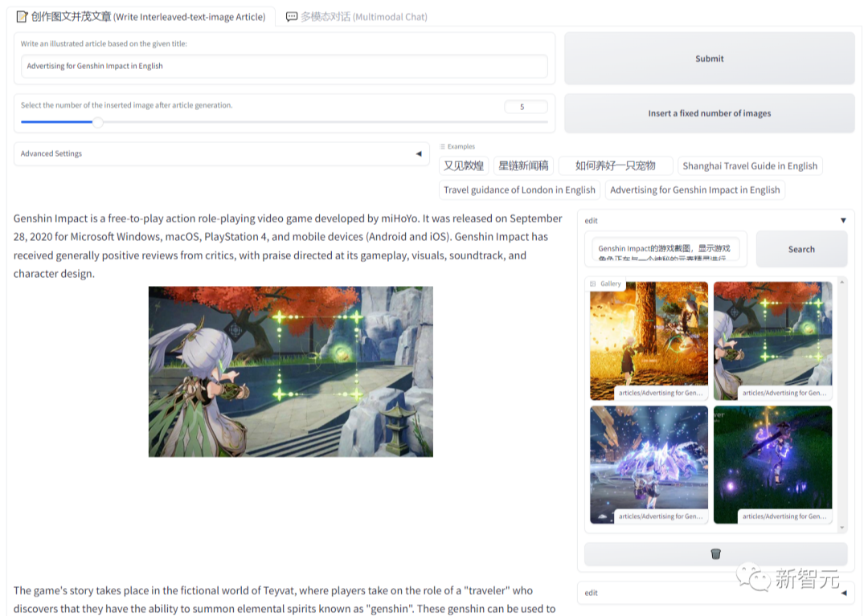Adjust the inserted image count slider
Viewport: 868px width, 616px height.
point(98,122)
